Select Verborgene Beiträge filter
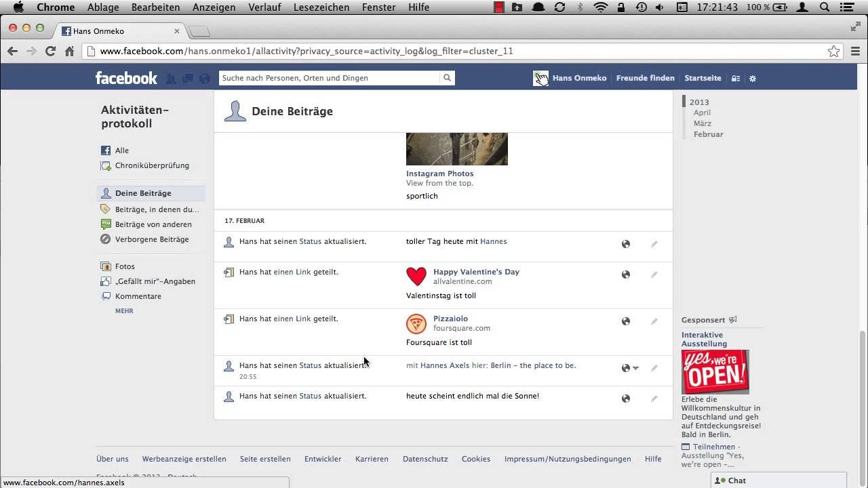This screenshot has width=868, height=488. [x=152, y=239]
